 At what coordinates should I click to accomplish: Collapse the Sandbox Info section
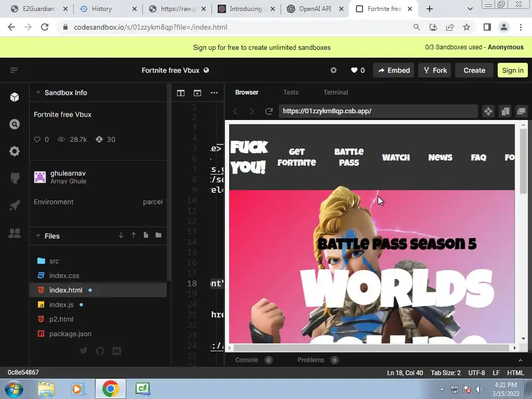tap(38, 92)
